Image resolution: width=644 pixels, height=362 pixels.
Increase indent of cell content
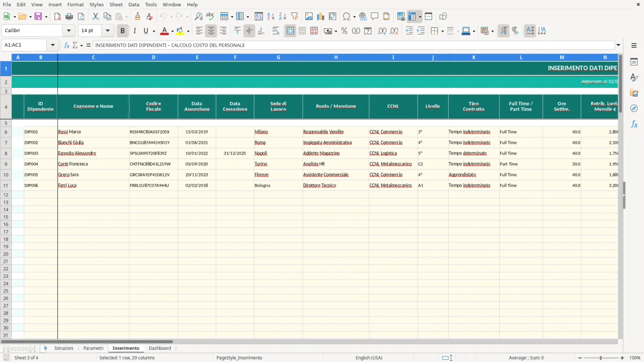tap(409, 31)
